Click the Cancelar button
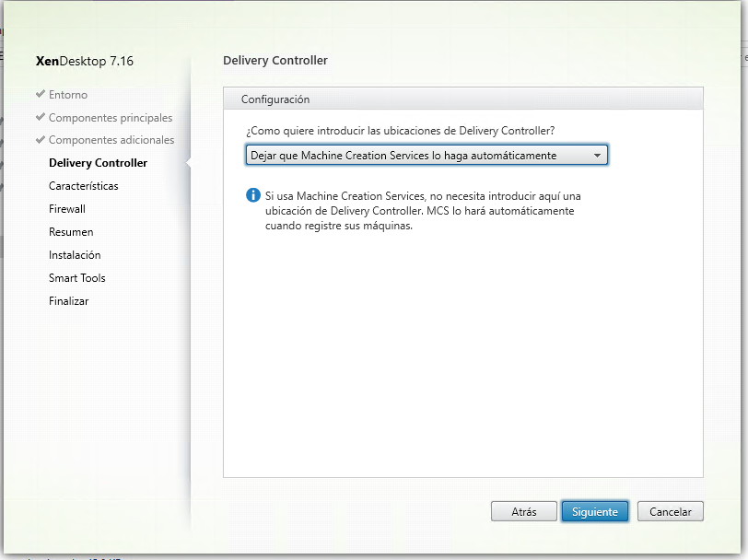This screenshot has height=560, width=748. (671, 511)
